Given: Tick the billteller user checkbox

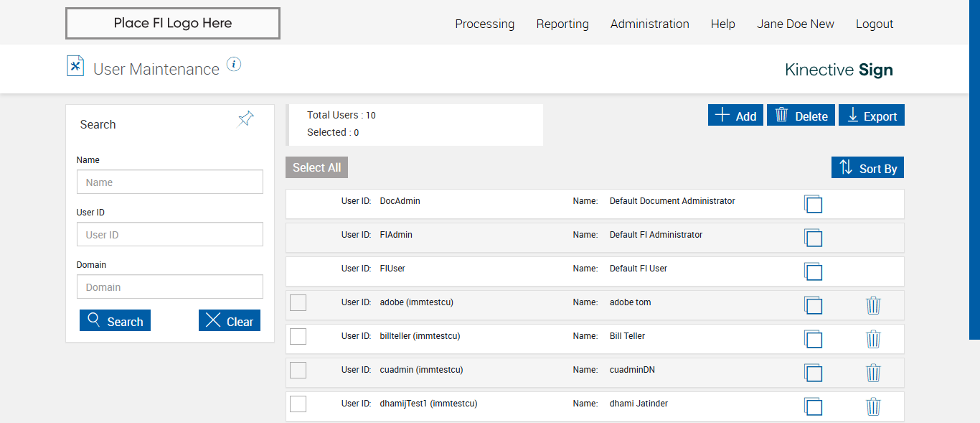Looking at the screenshot, I should click(298, 336).
